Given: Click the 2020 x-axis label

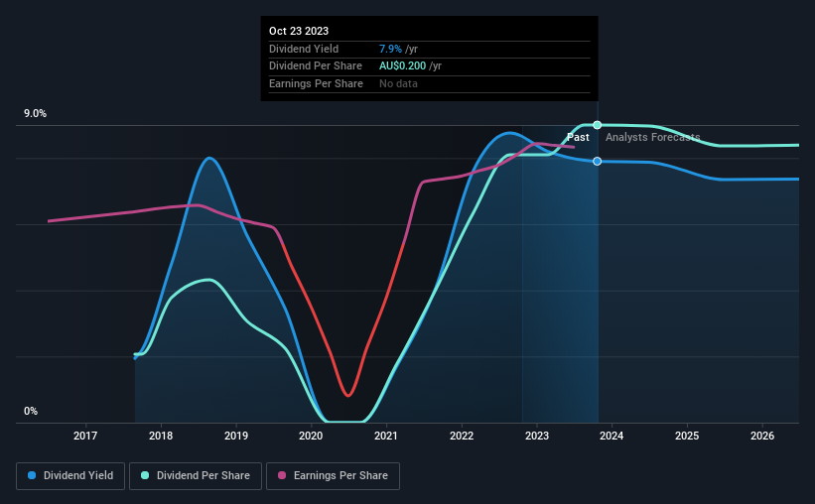Looking at the screenshot, I should coord(311,436).
